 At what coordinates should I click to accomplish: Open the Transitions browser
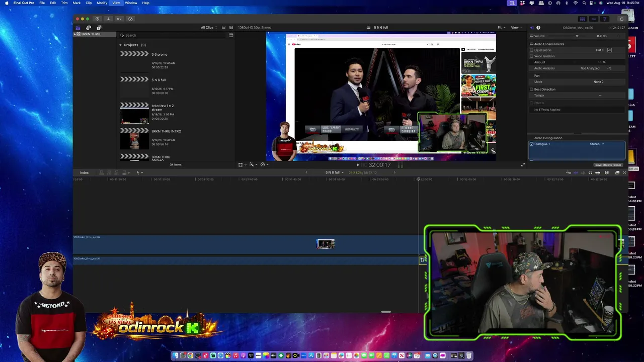(624, 173)
